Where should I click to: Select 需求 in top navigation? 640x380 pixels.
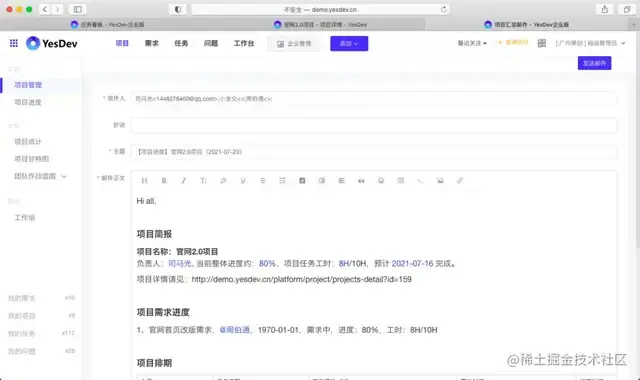151,43
